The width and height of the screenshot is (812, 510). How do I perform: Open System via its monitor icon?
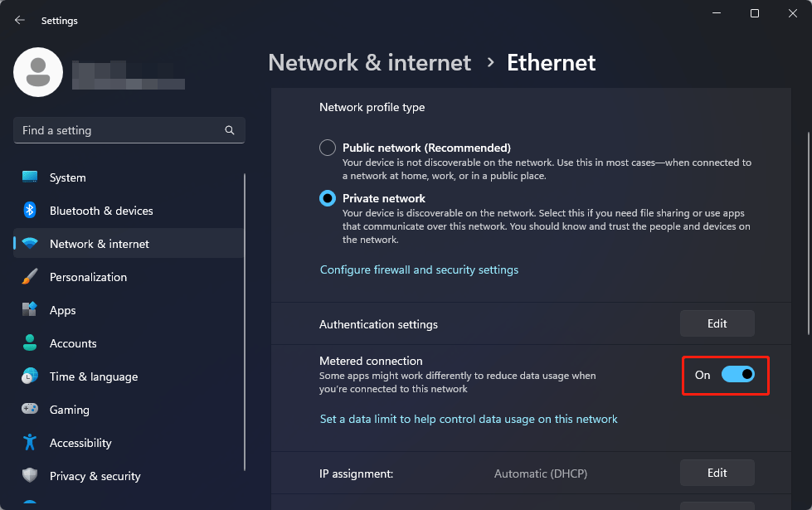pyautogui.click(x=30, y=177)
